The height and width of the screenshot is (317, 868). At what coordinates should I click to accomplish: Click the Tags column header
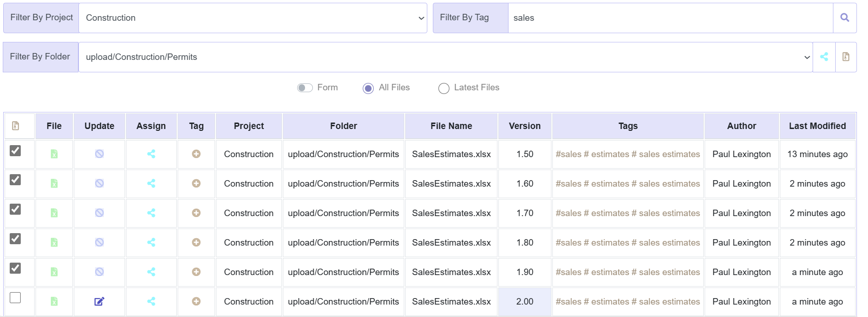628,126
